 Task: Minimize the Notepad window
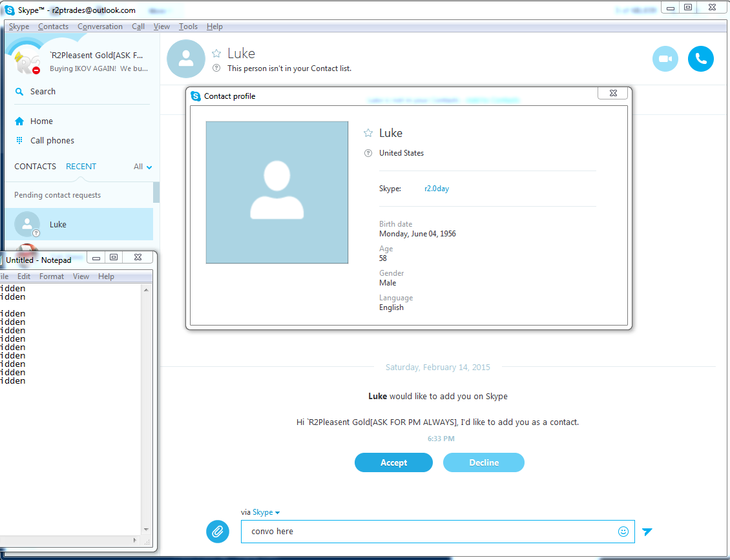(x=96, y=258)
